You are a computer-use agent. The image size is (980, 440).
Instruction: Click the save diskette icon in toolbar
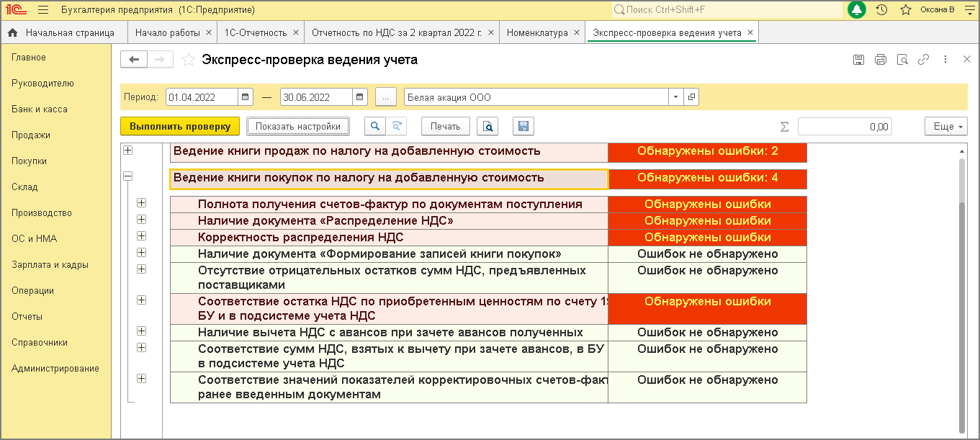(x=523, y=126)
